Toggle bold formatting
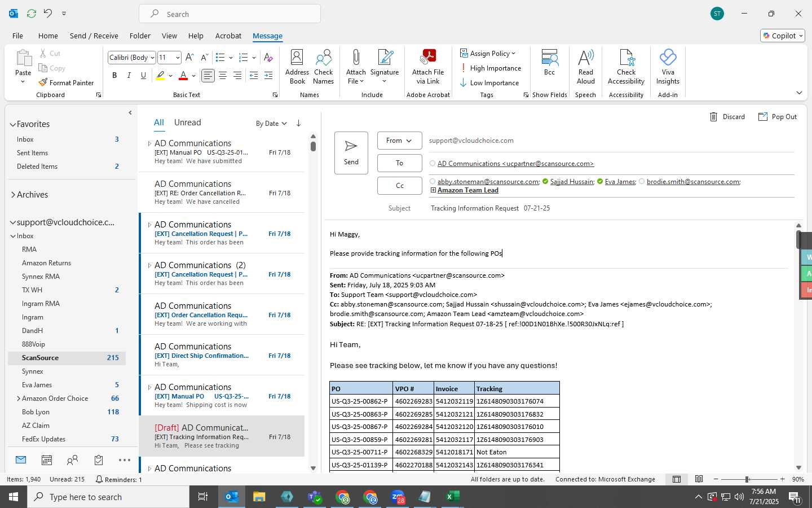Screen dimensions: 812x508 tap(114, 75)
